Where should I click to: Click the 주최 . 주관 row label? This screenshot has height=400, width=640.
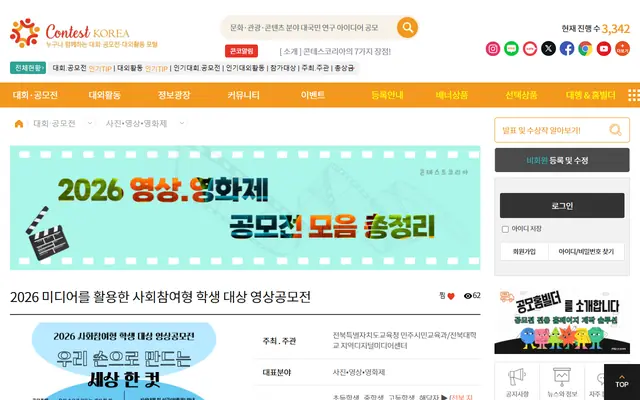[x=279, y=341]
